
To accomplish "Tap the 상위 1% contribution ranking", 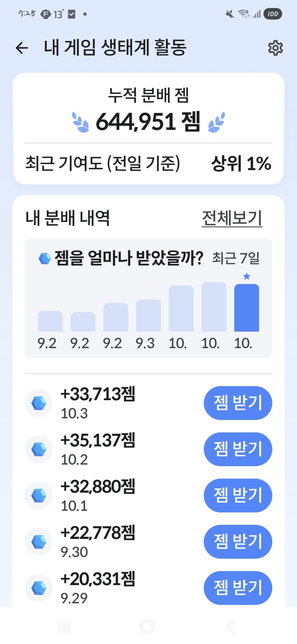I will 241,163.
